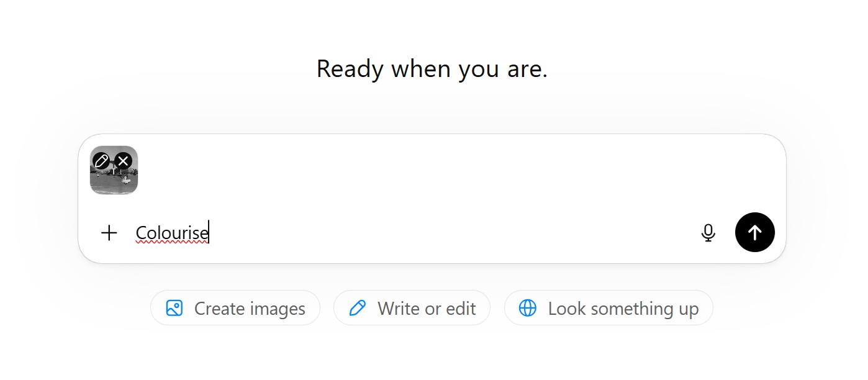This screenshot has height=380, width=868.
Task: Remove the attached image with the X
Action: [124, 161]
